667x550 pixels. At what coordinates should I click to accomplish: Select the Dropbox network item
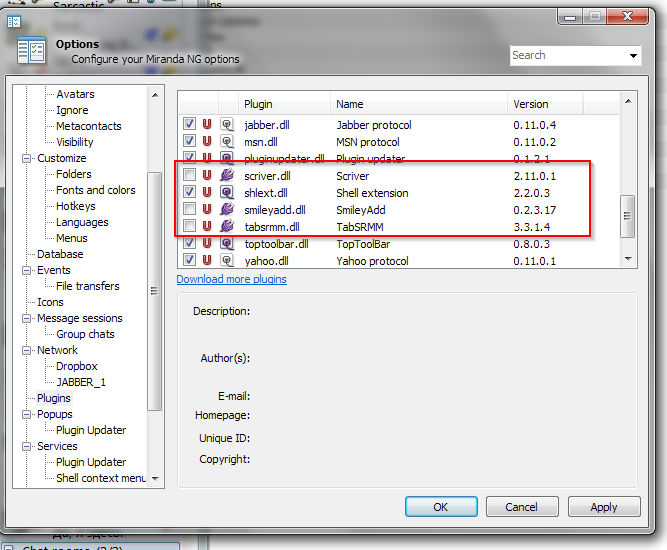pos(77,366)
